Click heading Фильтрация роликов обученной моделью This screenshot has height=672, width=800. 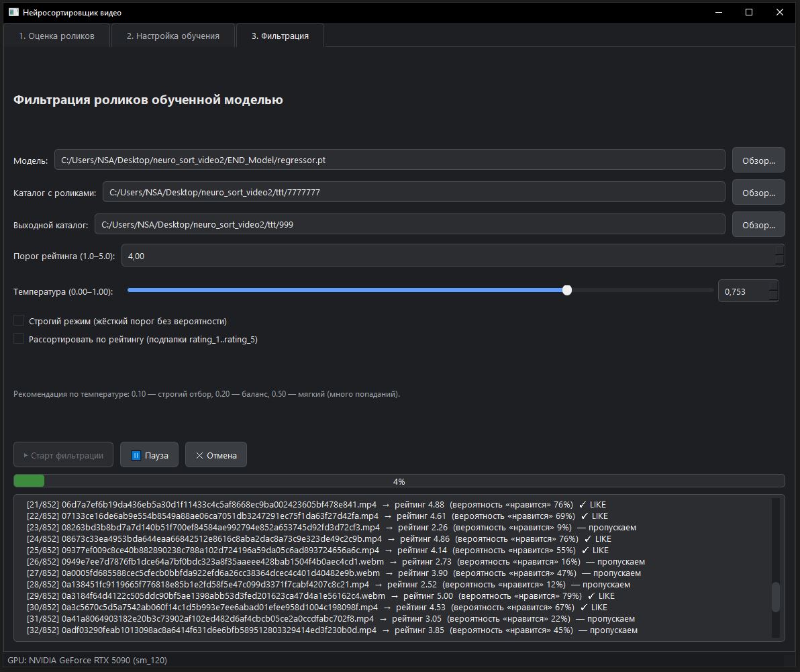coord(148,99)
